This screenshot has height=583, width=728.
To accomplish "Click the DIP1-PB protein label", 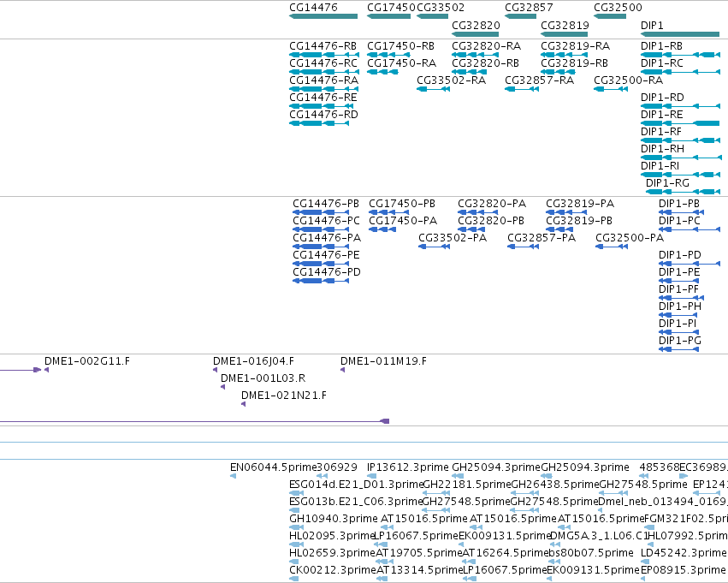I will click(679, 204).
